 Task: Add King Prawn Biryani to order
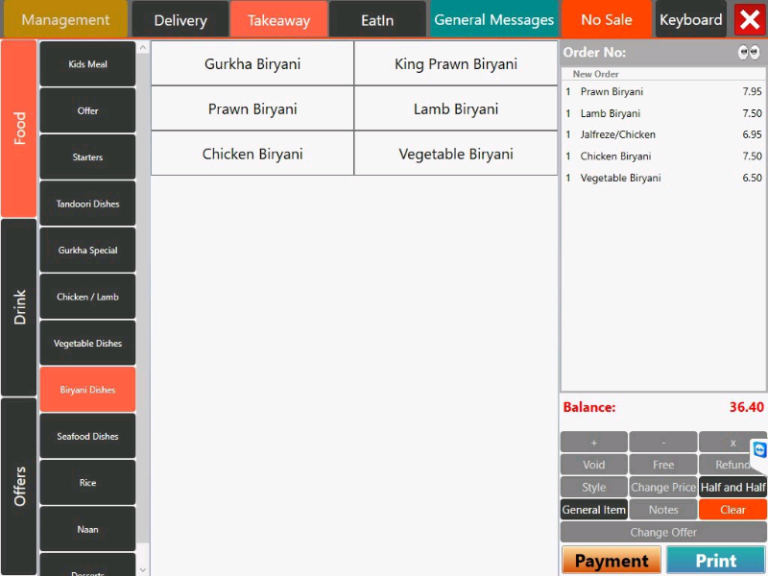[456, 64]
